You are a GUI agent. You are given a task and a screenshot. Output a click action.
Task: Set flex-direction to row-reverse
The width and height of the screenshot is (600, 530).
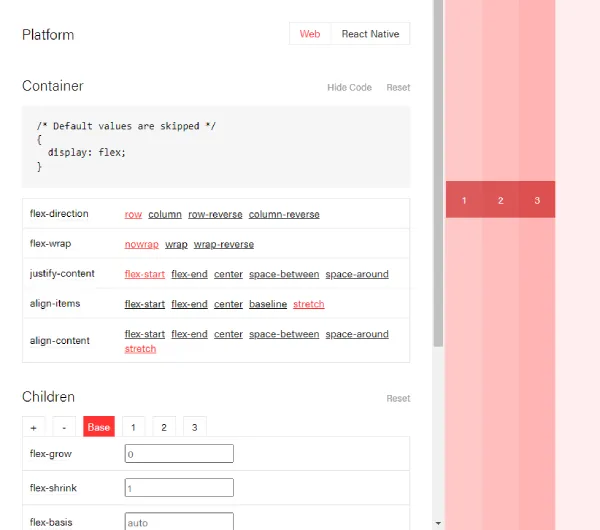(215, 214)
